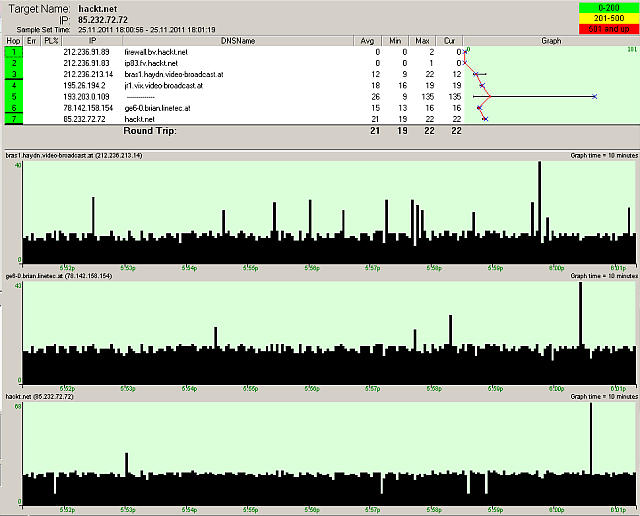Select the green hop 7 number cell
The height and width of the screenshot is (516, 640).
coord(15,119)
